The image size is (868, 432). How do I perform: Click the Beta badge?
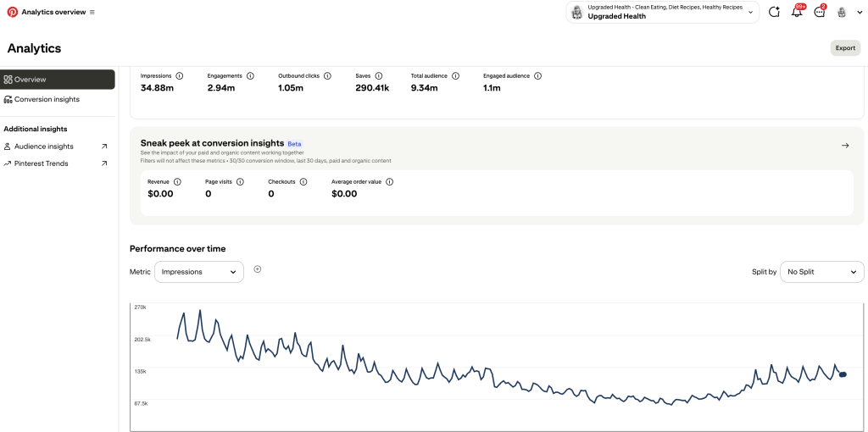(294, 144)
